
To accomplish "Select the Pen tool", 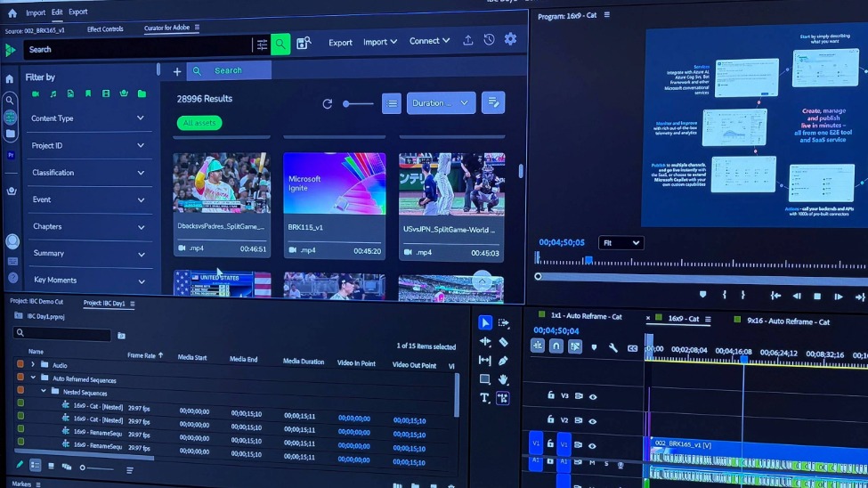I will tap(503, 361).
